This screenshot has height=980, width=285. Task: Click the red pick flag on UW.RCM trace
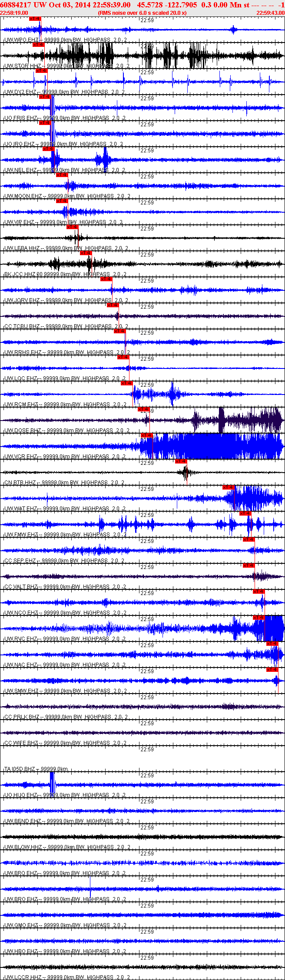[x=126, y=383]
